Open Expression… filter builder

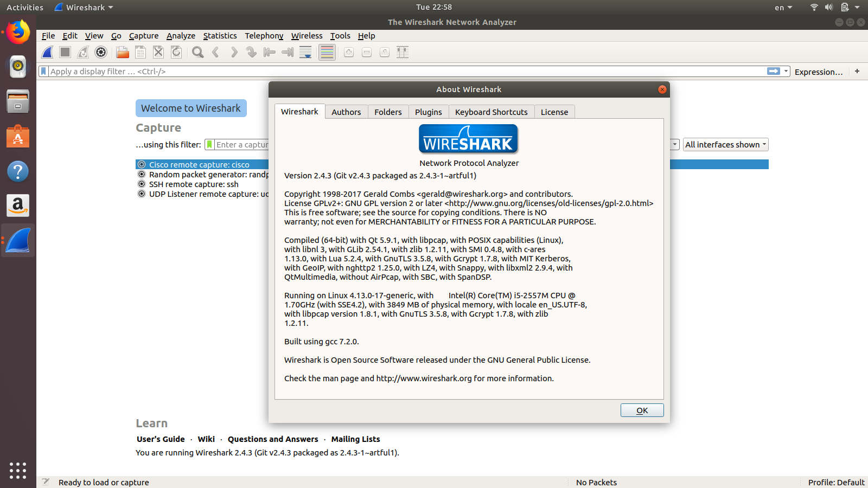[819, 72]
